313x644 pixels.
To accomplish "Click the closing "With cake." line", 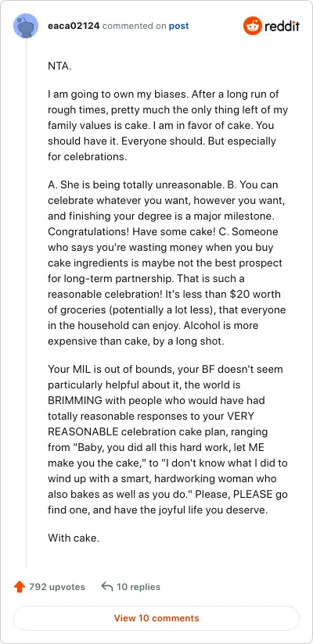I will [x=74, y=538].
